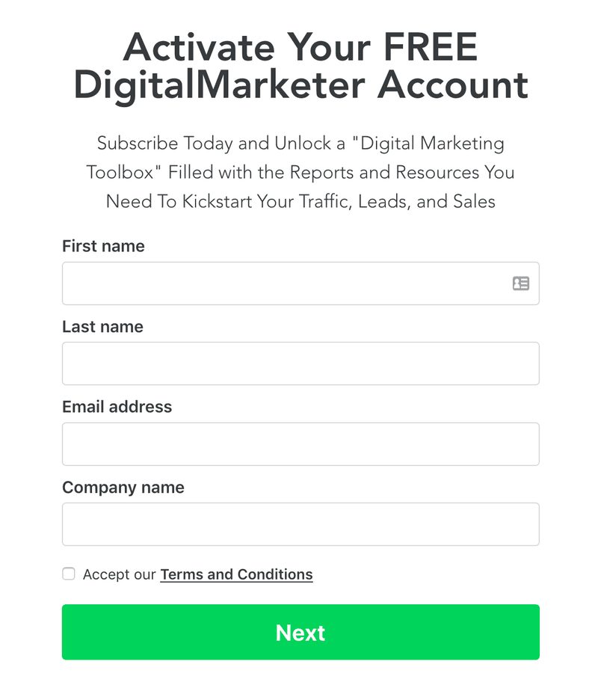Click the "Digital Marketing" phrase in subtitle
This screenshot has width=598, height=700.
pos(433,144)
